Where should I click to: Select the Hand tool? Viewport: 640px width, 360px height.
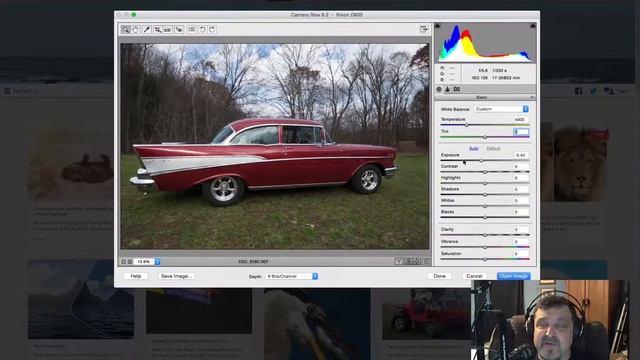pos(136,29)
